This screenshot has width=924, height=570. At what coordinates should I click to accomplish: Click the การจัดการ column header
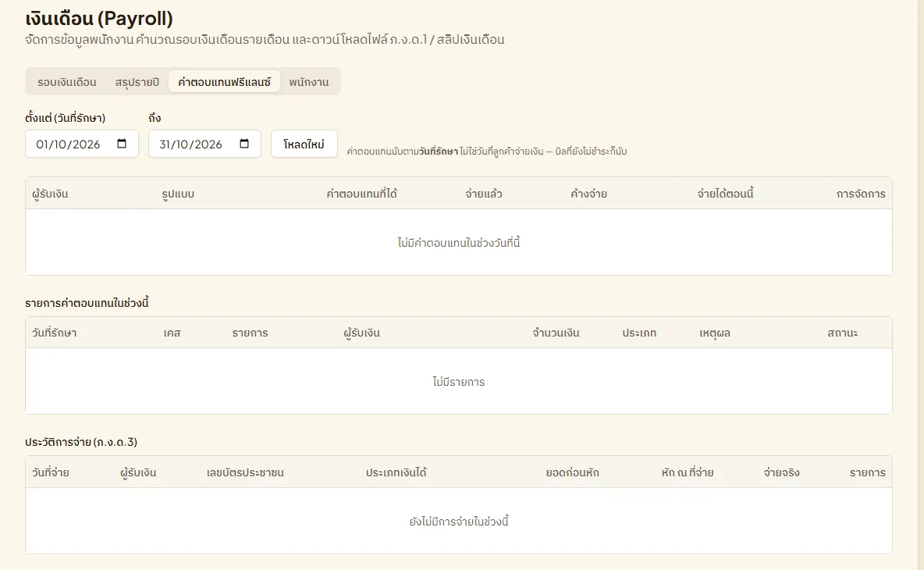click(x=861, y=194)
